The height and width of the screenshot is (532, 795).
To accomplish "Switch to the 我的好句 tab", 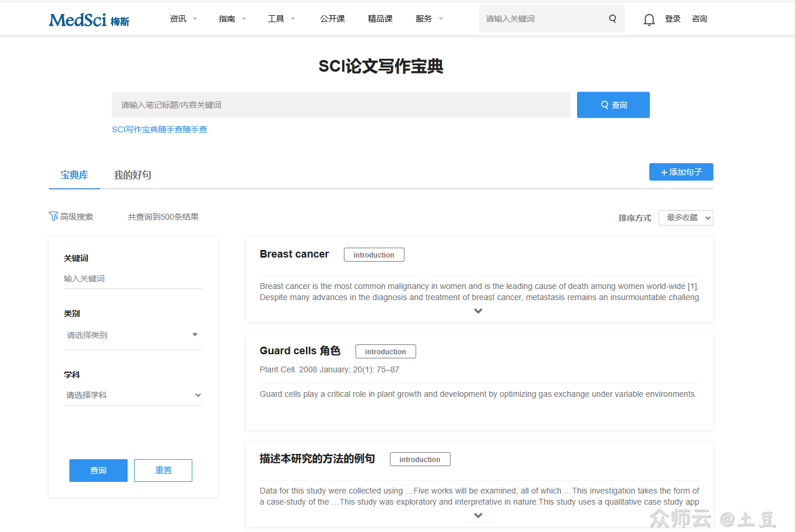I will tap(132, 175).
